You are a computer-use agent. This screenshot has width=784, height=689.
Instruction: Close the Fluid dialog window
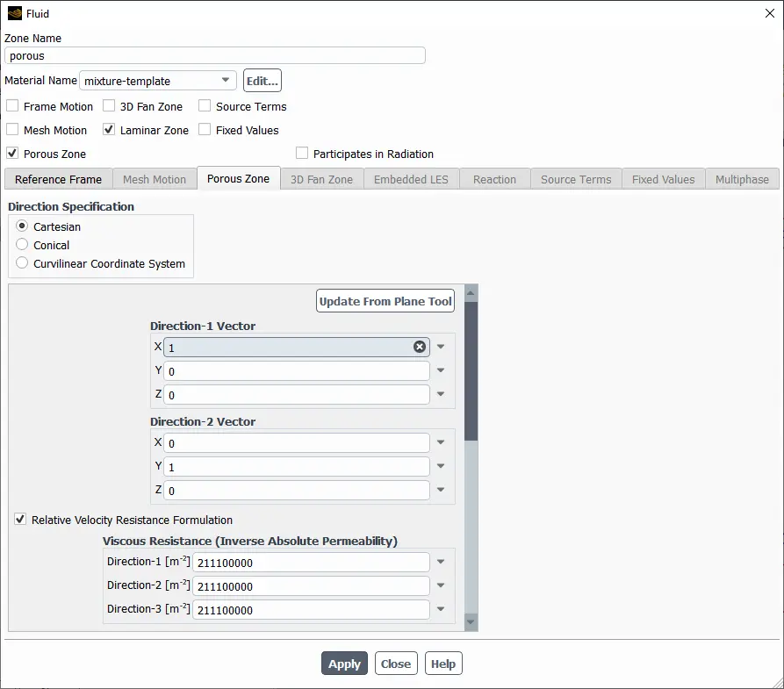(x=769, y=13)
